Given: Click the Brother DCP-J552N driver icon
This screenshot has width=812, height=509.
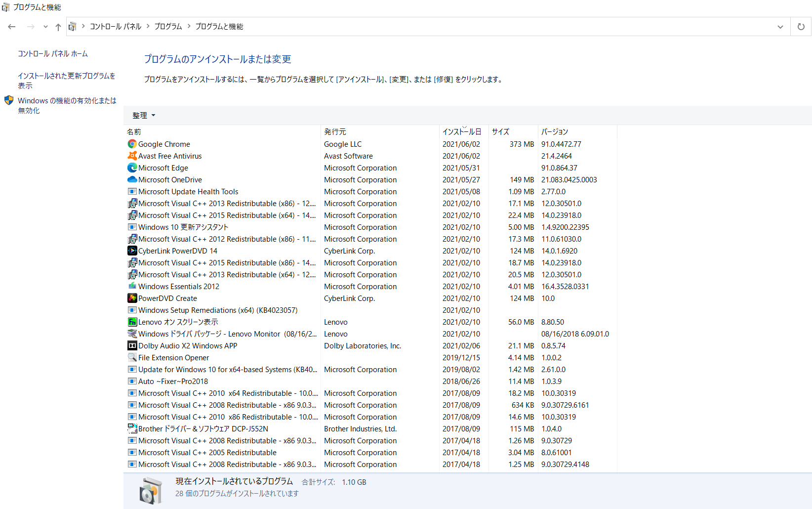Looking at the screenshot, I should [132, 429].
